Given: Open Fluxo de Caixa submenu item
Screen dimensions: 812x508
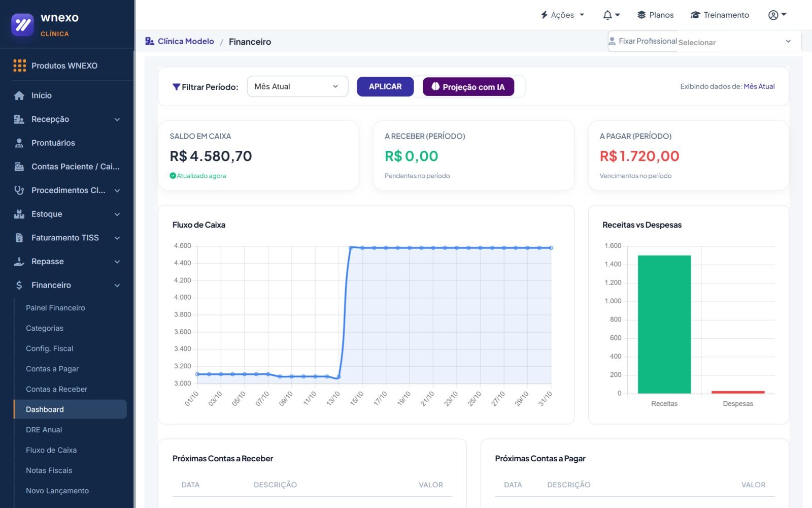Looking at the screenshot, I should (x=51, y=450).
